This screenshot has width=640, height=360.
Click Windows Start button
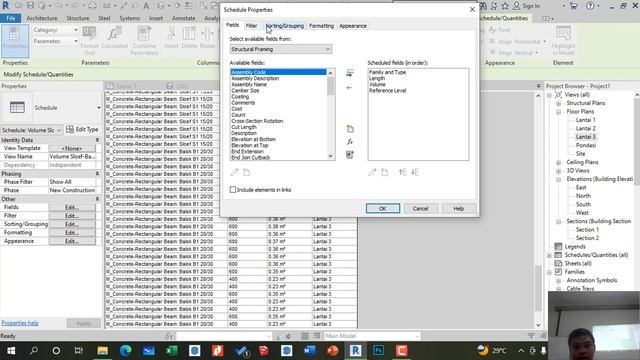11,351
